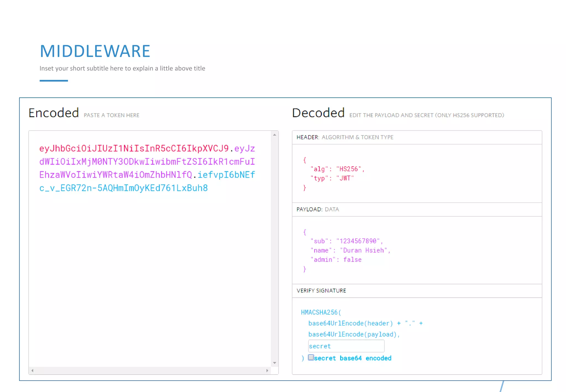This screenshot has height=392, width=566.
Task: Click the "typ" JWT line in header
Action: tap(332, 178)
